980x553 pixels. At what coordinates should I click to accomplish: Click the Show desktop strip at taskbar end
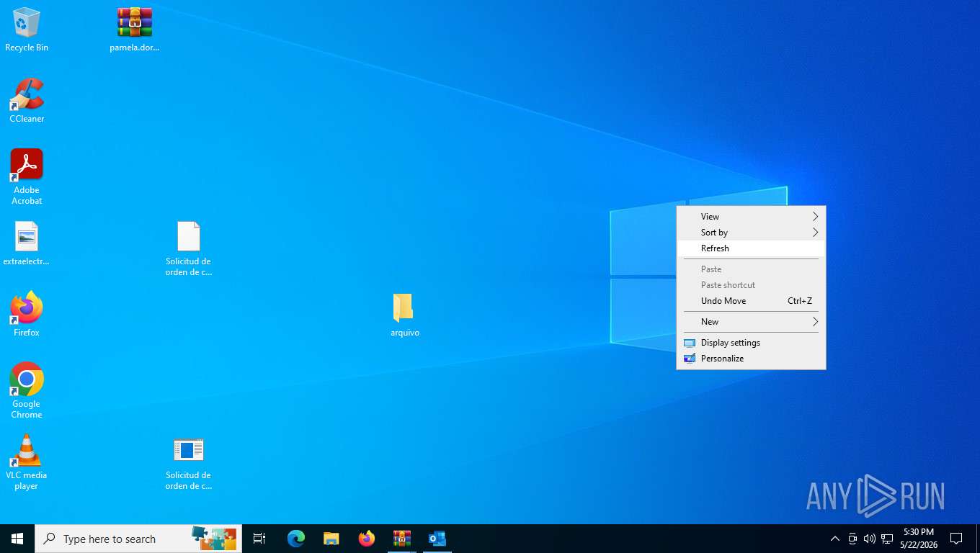[x=978, y=539]
